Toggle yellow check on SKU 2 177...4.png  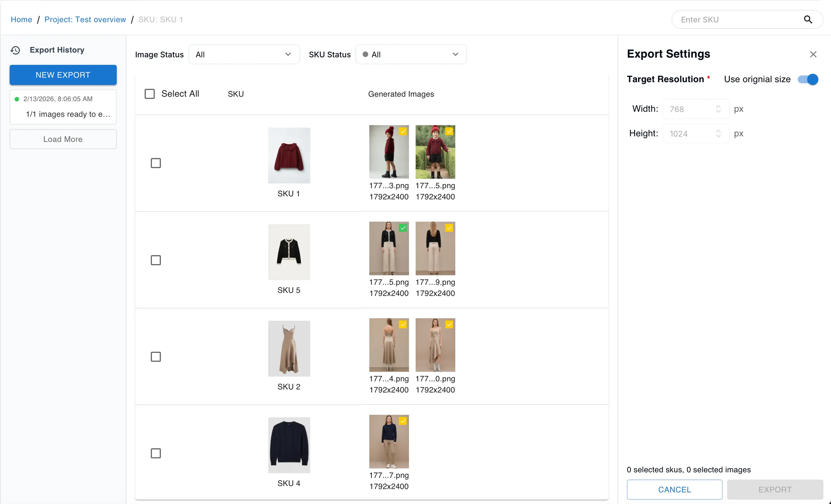(x=403, y=325)
